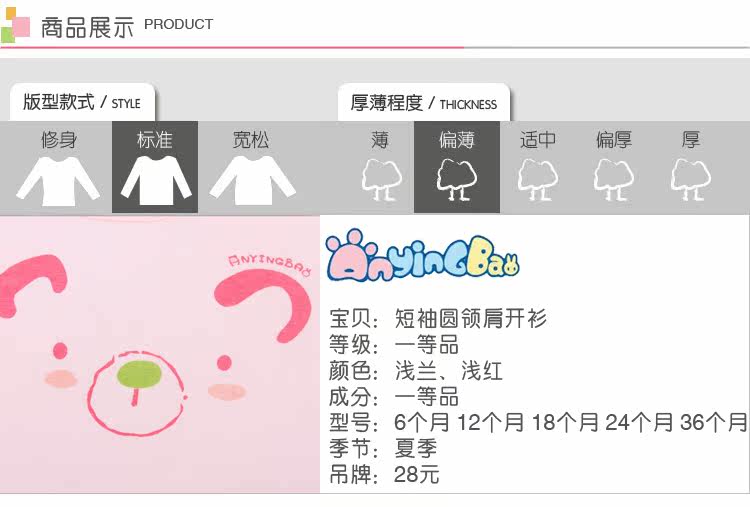This screenshot has width=750, height=507.
Task: Click the 6个月 size option text
Action: 422,423
